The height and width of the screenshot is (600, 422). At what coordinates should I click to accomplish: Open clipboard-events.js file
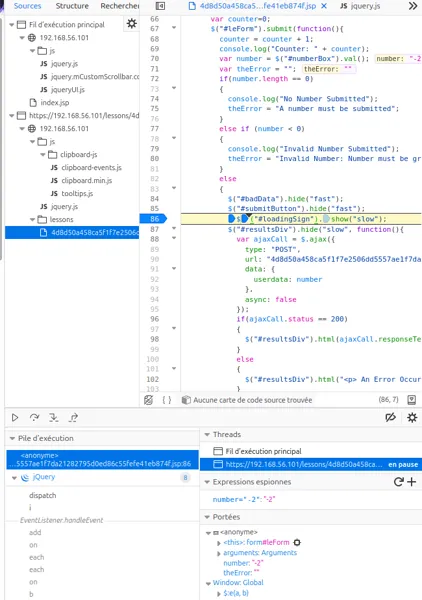click(86, 168)
